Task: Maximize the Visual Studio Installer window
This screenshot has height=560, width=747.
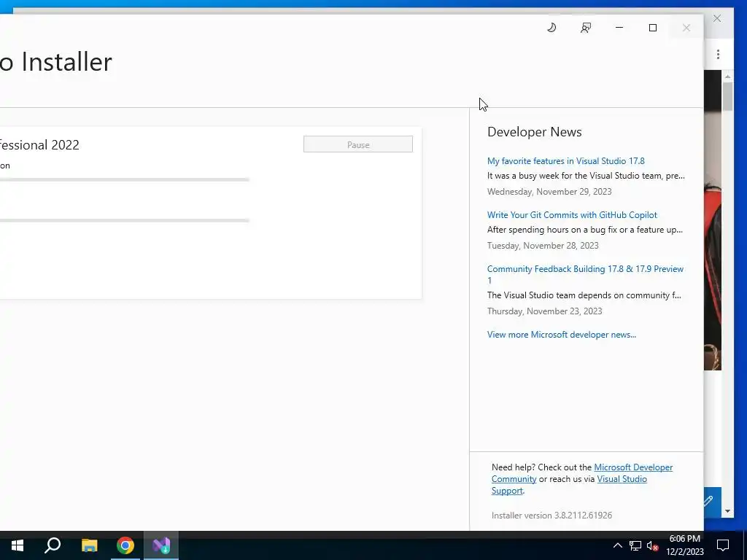Action: click(x=653, y=28)
